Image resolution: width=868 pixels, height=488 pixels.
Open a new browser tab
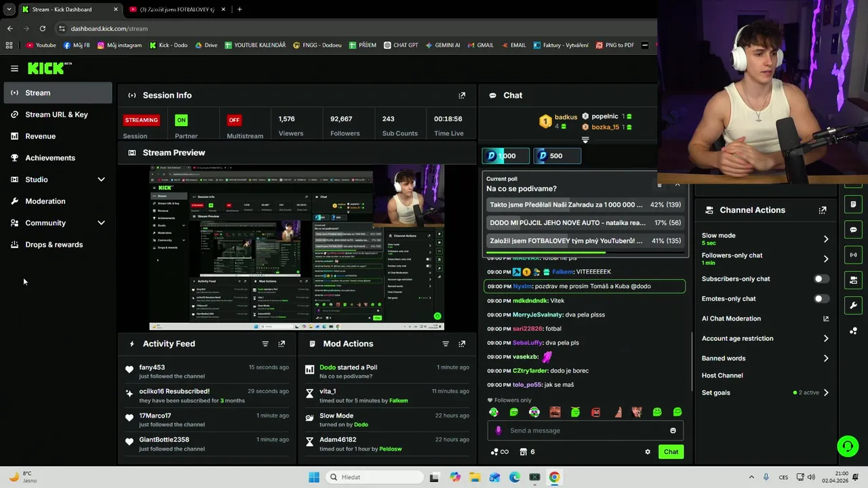pos(239,9)
